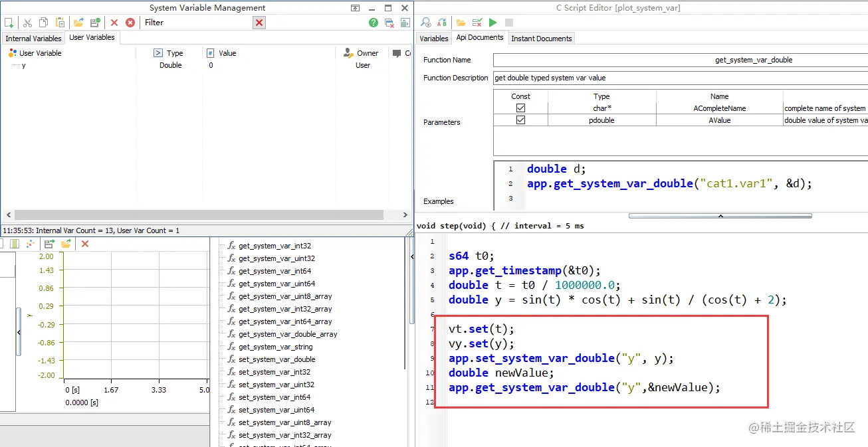
Task: Open script file via folder icon in C Script Editor
Action: [461, 23]
